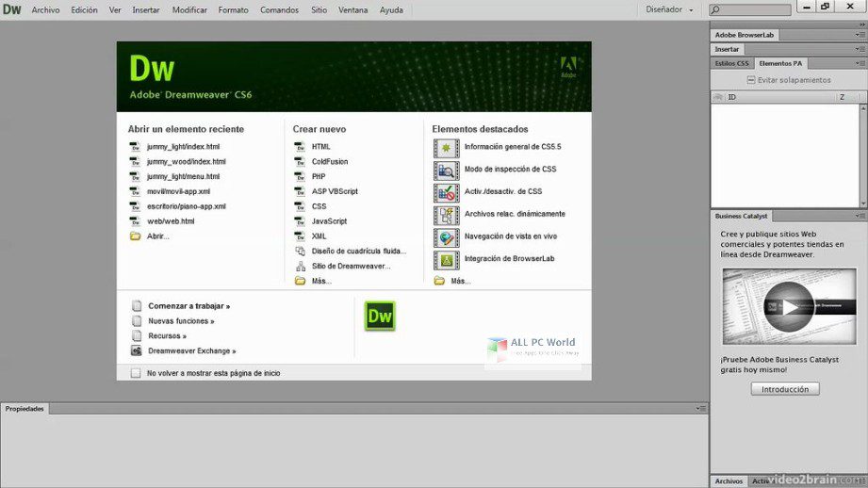Image resolution: width=868 pixels, height=488 pixels.
Task: Open the Modificar menu
Action: [189, 10]
